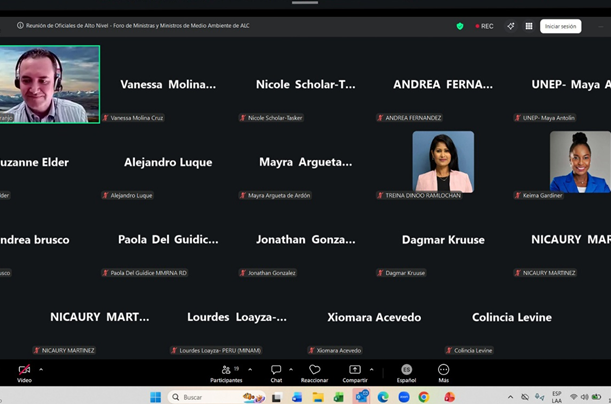Expand the arrow next to Video

[41, 369]
